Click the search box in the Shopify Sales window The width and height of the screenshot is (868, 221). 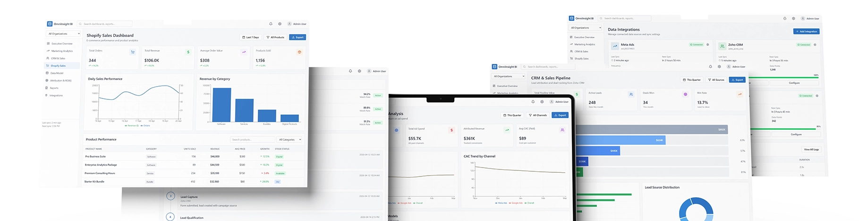point(105,24)
